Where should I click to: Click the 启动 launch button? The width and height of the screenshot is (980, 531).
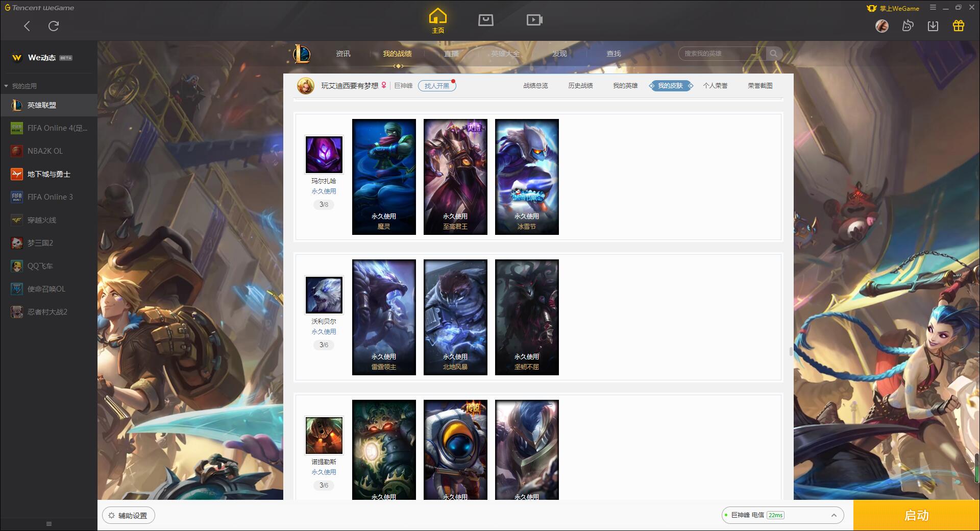[x=917, y=516]
